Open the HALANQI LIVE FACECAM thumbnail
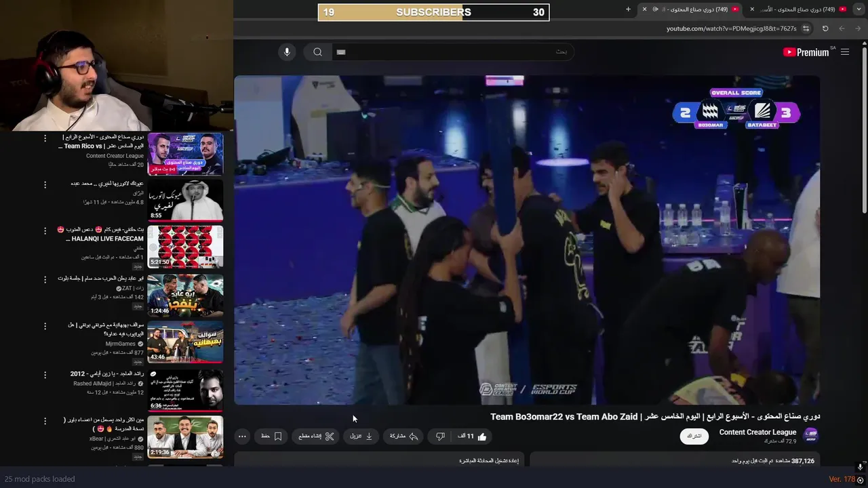The height and width of the screenshot is (488, 868). point(185,247)
